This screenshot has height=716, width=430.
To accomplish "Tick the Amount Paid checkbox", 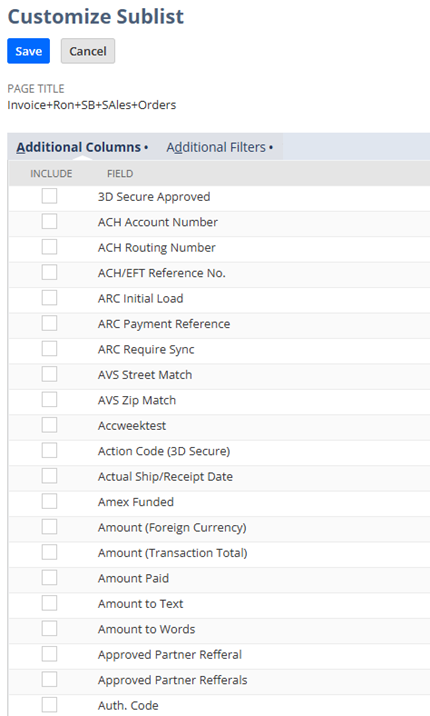I will coord(49,578).
